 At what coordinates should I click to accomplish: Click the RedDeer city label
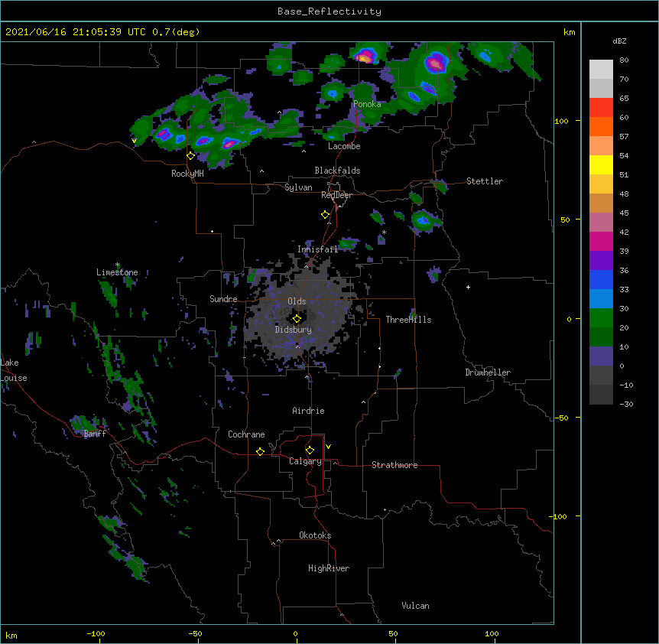tap(336, 195)
